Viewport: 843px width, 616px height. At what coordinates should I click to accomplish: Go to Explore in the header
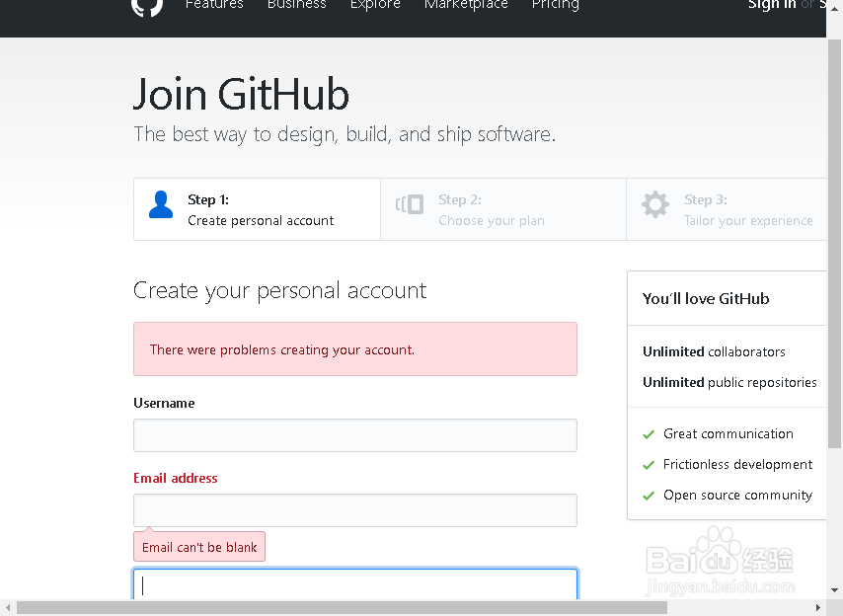375,5
